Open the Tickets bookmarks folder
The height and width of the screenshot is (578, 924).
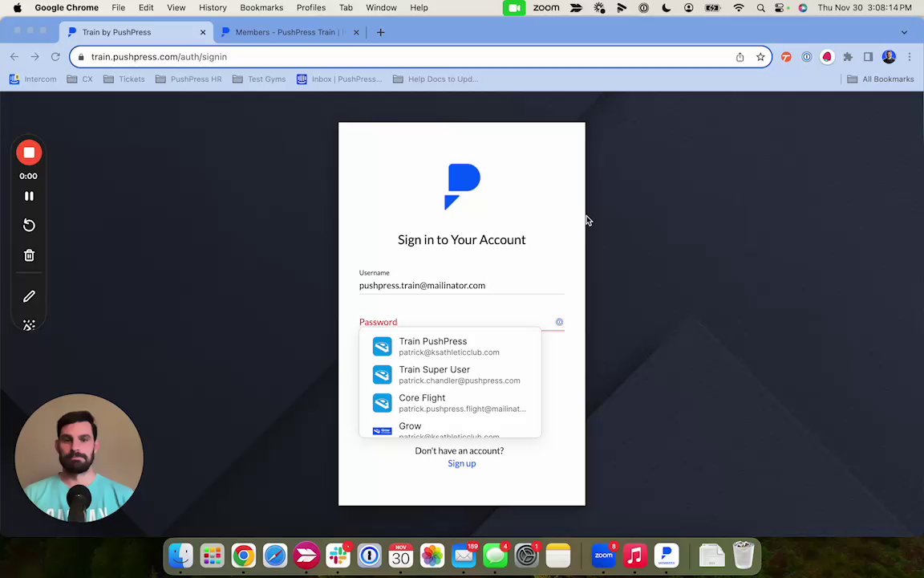pos(124,79)
